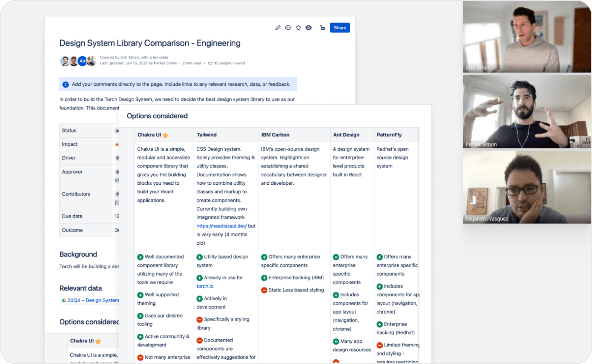
Task: Click Tailwind column header
Action: [207, 135]
